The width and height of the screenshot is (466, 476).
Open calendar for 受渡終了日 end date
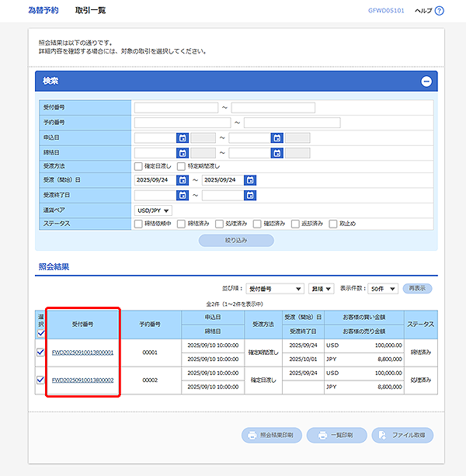[x=250, y=195]
